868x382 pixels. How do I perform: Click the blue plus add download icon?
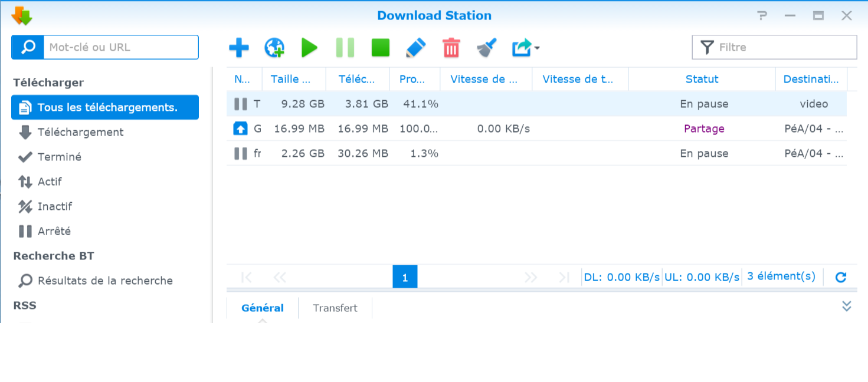[x=239, y=48]
